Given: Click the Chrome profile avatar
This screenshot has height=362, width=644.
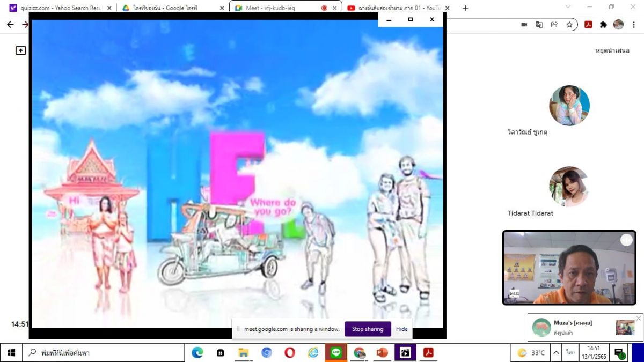Looking at the screenshot, I should click(x=618, y=25).
